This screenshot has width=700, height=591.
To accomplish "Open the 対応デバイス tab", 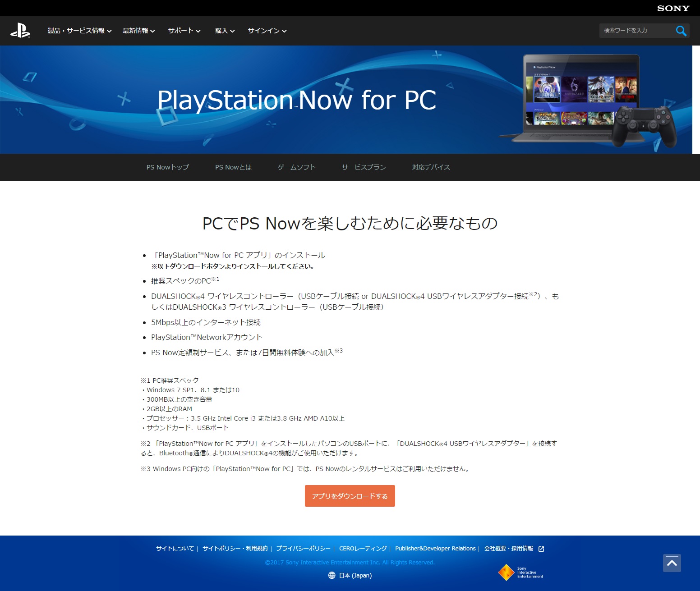I will 431,167.
